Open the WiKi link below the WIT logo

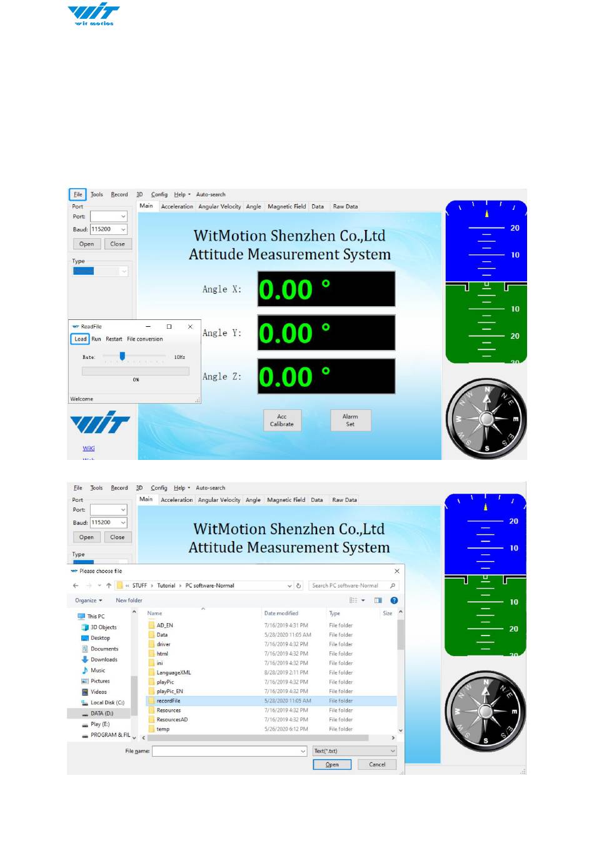pos(89,448)
